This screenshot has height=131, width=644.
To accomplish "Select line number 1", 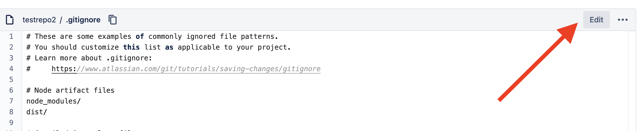I will coord(11,36).
